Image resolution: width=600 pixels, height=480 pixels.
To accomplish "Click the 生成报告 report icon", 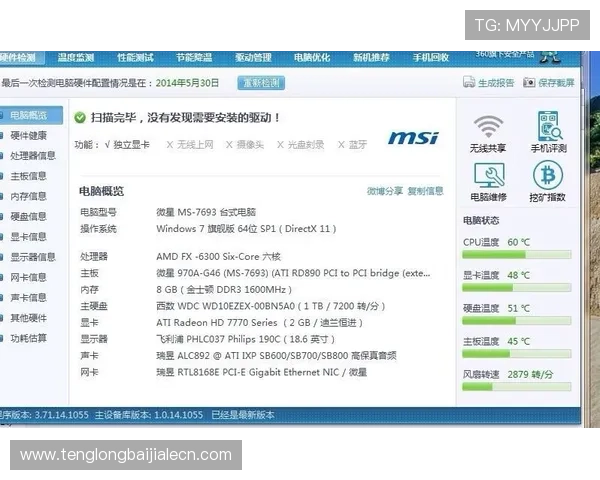I will tap(468, 82).
